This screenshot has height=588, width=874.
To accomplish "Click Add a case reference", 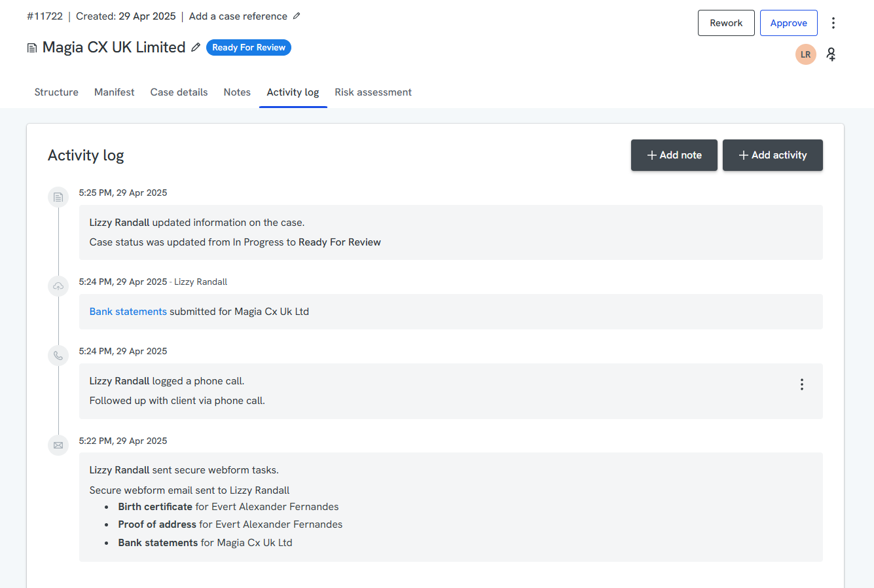I will 238,16.
